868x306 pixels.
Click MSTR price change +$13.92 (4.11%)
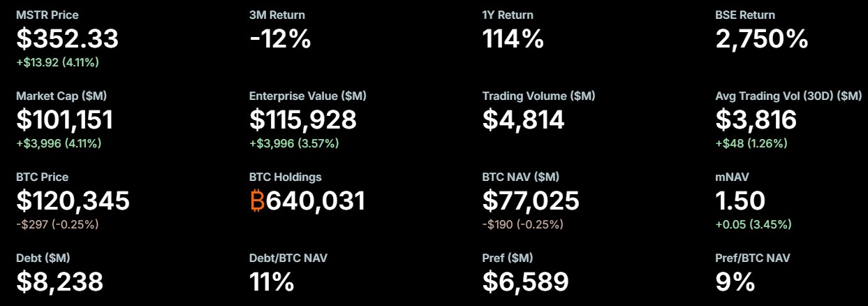coord(57,63)
